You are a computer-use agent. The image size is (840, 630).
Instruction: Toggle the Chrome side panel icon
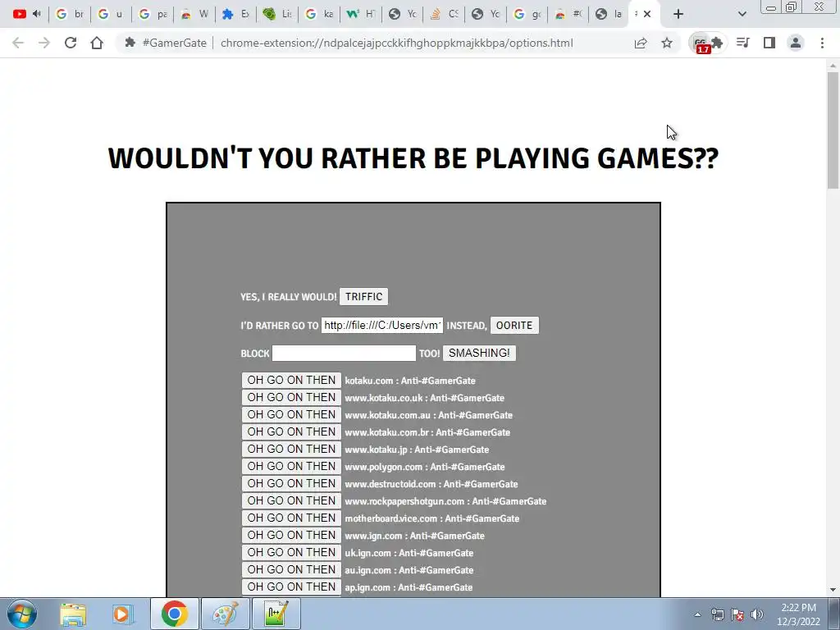click(x=769, y=43)
